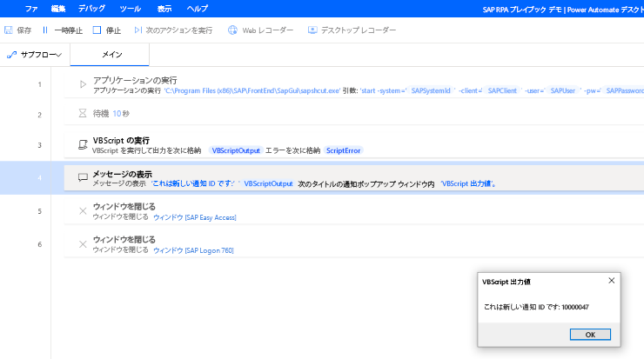Click the hourglass icon of 待機 action
Screen dimensions: 644x359
pyautogui.click(x=83, y=113)
